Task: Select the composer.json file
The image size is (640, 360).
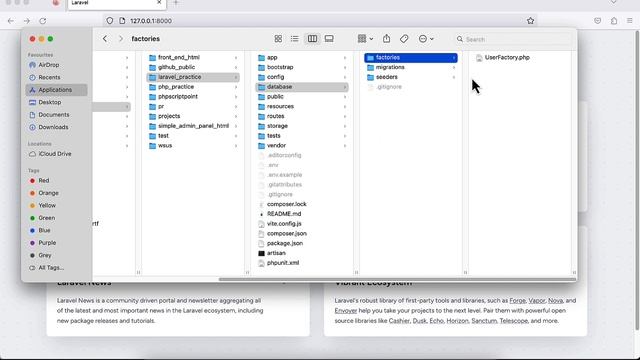Action: (302, 233)
